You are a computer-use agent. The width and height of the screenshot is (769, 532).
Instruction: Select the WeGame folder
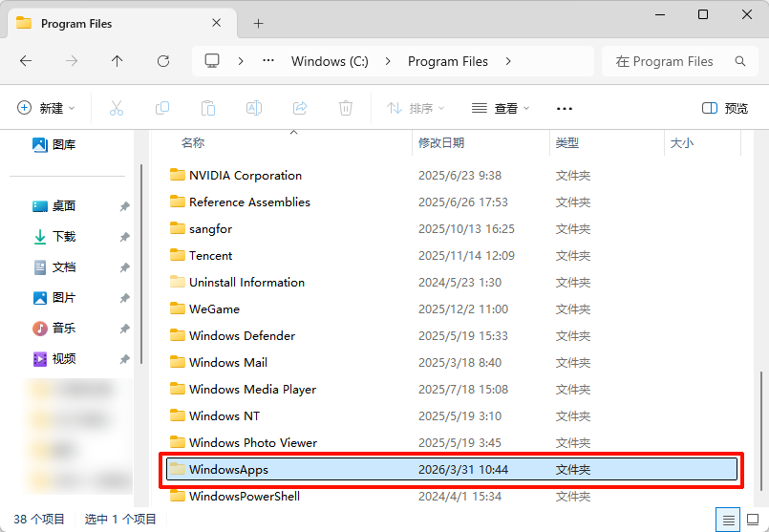tap(451, 309)
